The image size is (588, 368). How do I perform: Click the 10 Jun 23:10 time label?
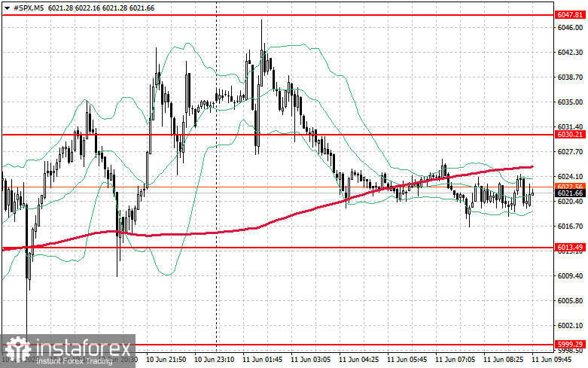(x=214, y=360)
